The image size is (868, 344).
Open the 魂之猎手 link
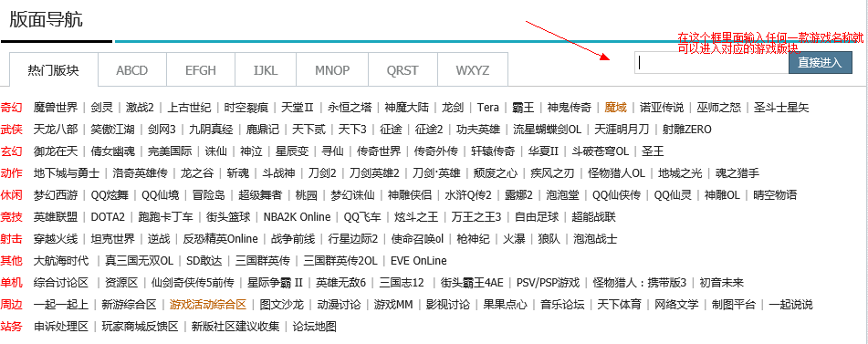click(x=737, y=173)
